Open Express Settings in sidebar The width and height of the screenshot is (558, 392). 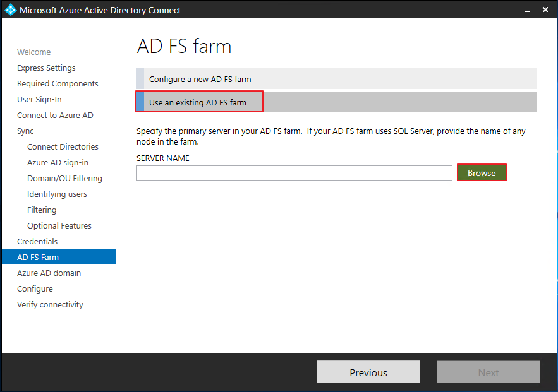(x=46, y=68)
